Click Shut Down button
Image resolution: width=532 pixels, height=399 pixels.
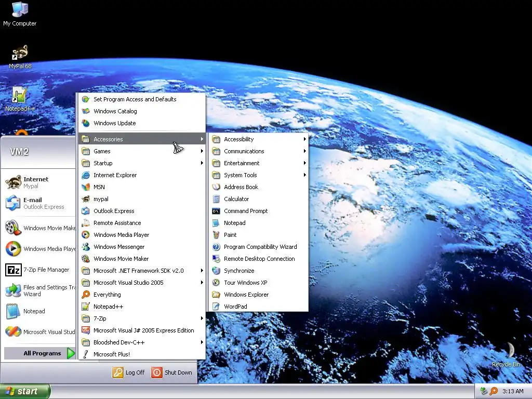171,373
